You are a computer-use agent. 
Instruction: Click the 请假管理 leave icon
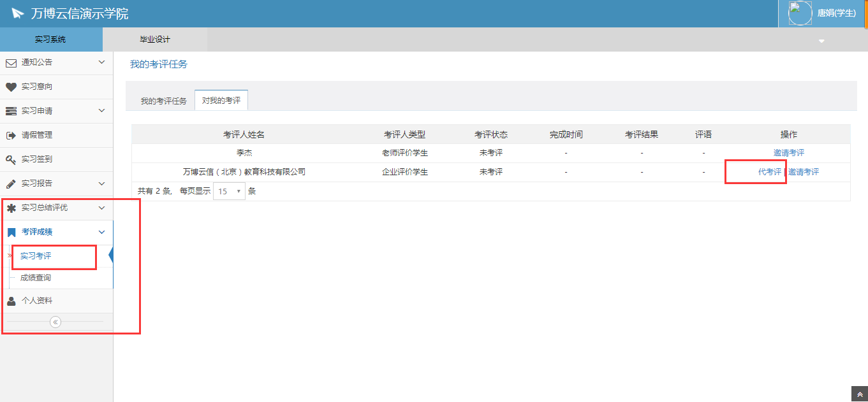(x=11, y=135)
